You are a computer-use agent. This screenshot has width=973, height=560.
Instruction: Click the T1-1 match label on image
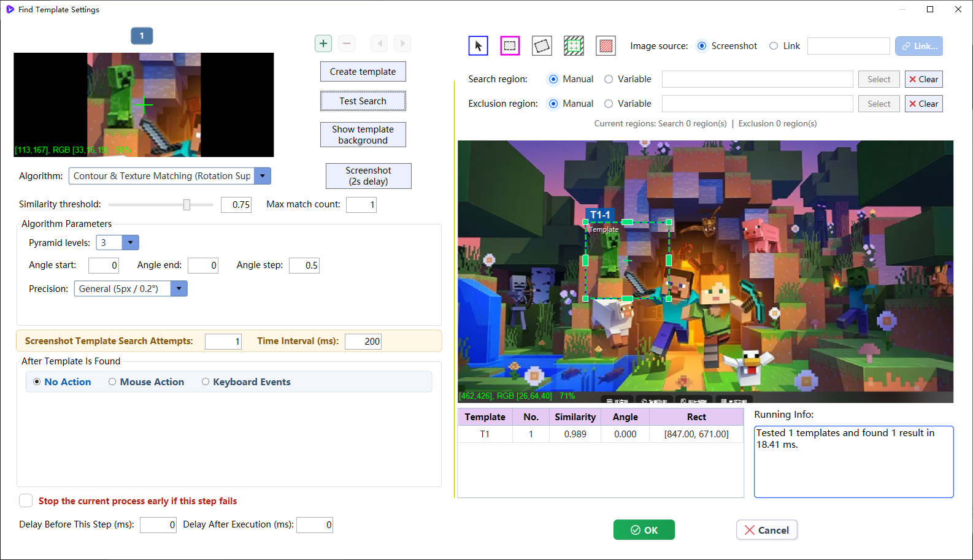click(600, 215)
